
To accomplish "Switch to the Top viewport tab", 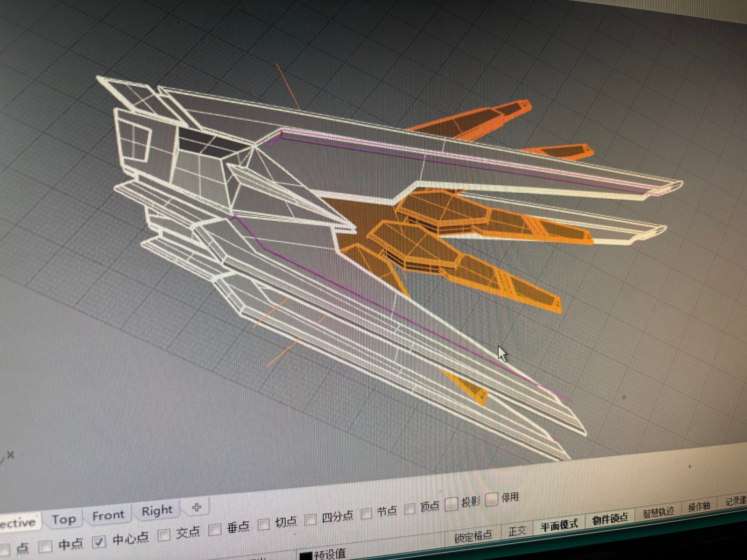I will click(64, 519).
